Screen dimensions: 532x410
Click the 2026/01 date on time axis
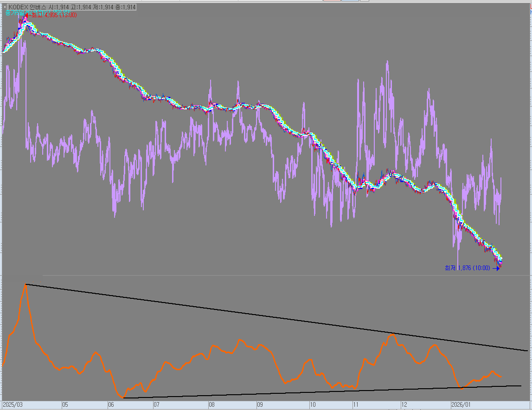461,404
